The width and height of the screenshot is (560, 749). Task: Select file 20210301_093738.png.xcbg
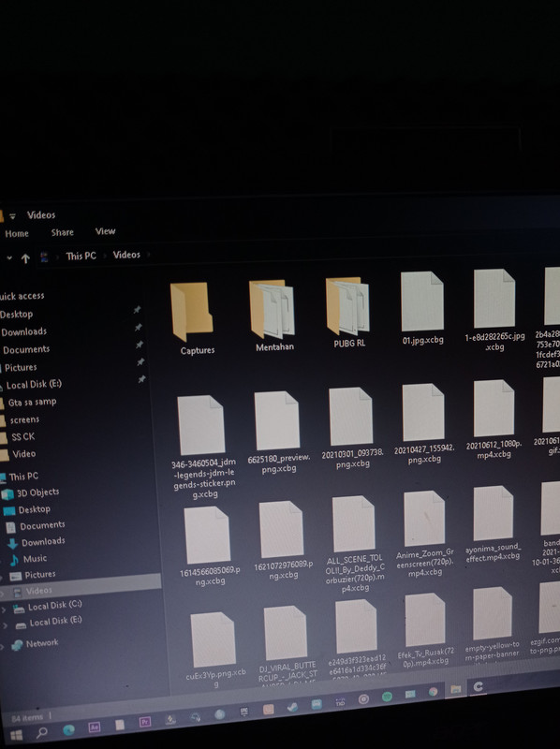(352, 428)
